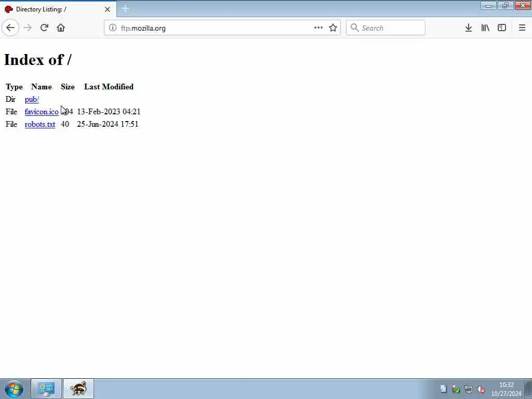The height and width of the screenshot is (399, 532).
Task: Click the action center document tray icon
Action: point(444,389)
